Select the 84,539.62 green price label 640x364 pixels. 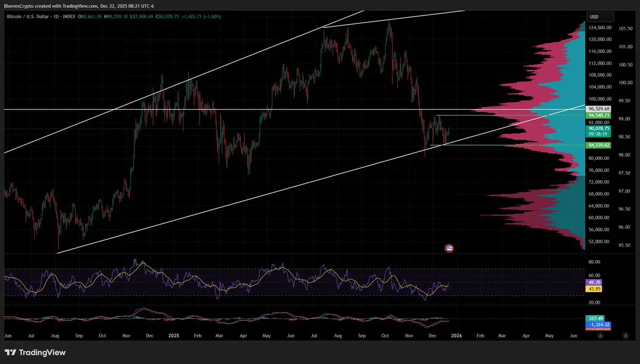click(599, 145)
